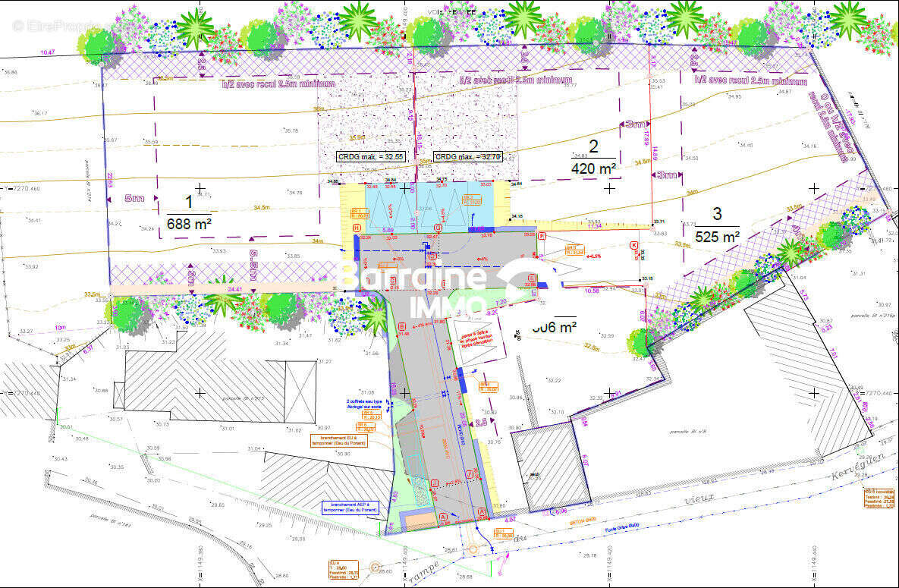Click the CRDG max. = 32.70 label box
899x588 pixels.
467,157
